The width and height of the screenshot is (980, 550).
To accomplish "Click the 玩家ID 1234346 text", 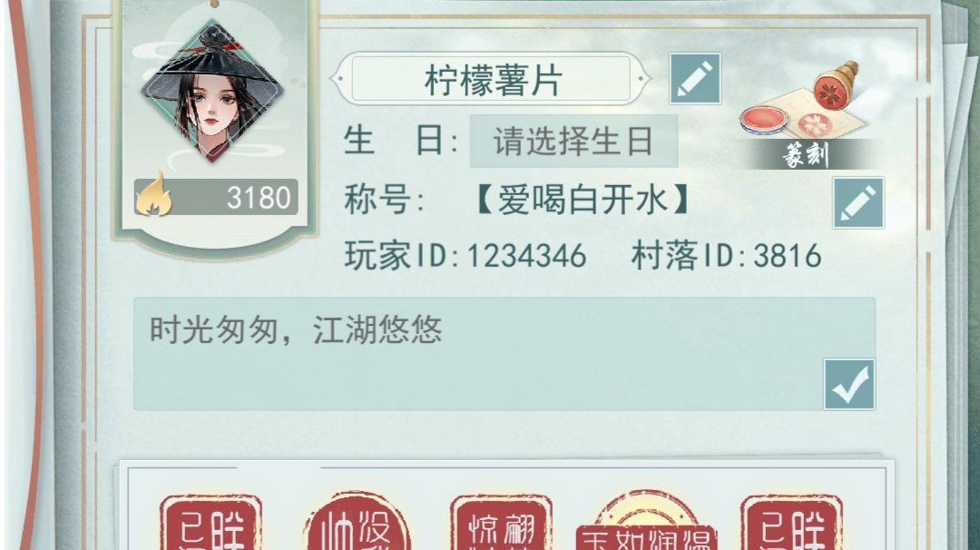I will 465,256.
